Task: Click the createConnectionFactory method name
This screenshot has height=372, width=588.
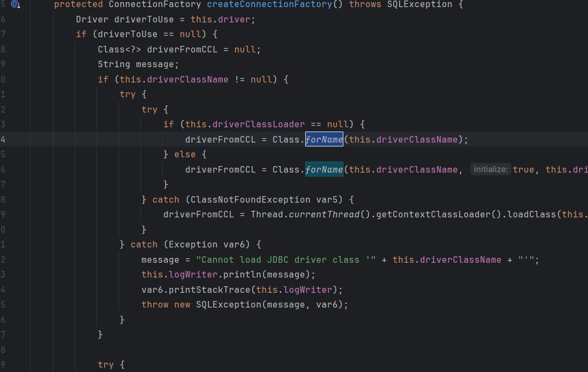Action: tap(269, 4)
